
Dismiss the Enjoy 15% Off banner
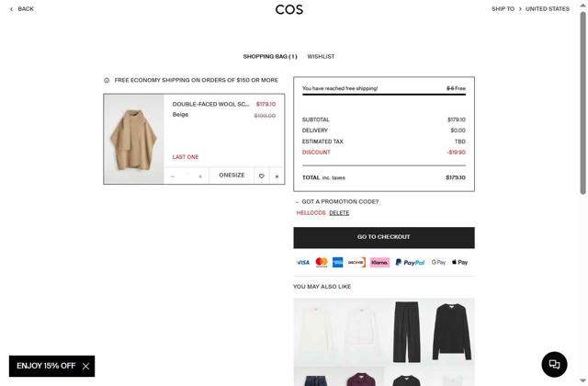click(85, 366)
